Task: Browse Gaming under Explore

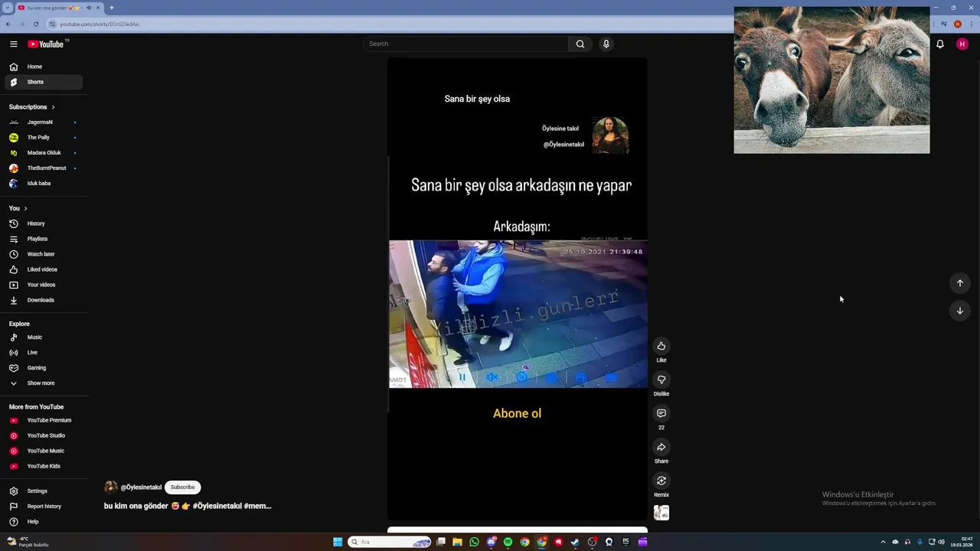Action: tap(43, 368)
